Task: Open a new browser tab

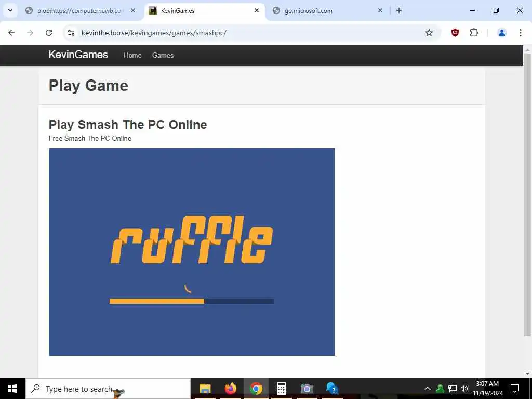Action: (x=399, y=10)
